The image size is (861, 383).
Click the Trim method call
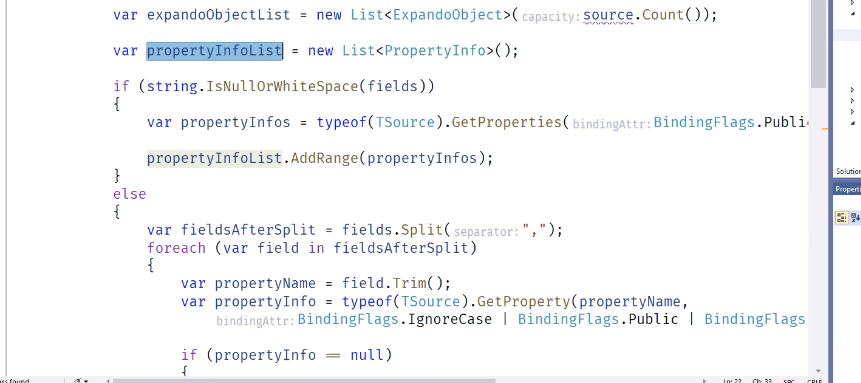[x=409, y=284]
